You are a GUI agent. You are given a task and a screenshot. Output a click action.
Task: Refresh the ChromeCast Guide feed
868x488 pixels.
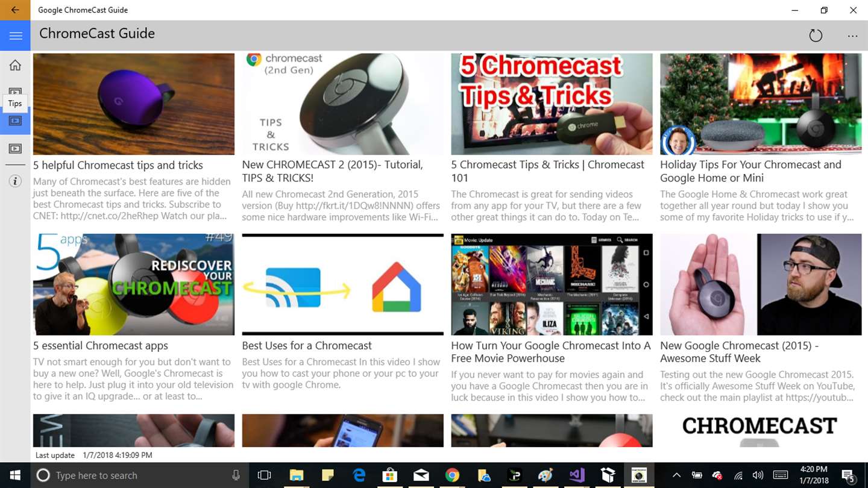click(816, 36)
